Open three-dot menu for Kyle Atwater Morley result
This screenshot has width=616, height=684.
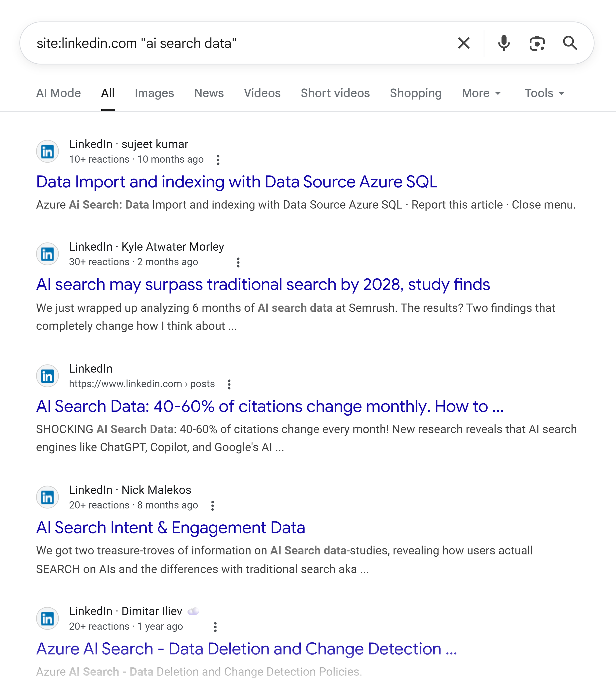(238, 262)
